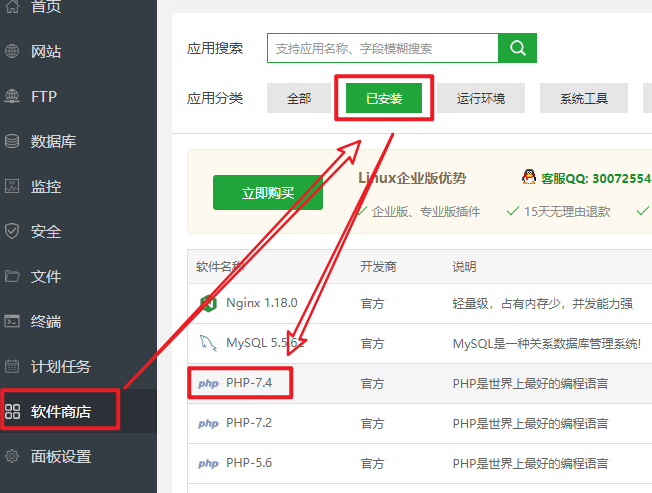Click the Linux企业版优势 heading
This screenshot has height=493, width=652.
click(412, 178)
